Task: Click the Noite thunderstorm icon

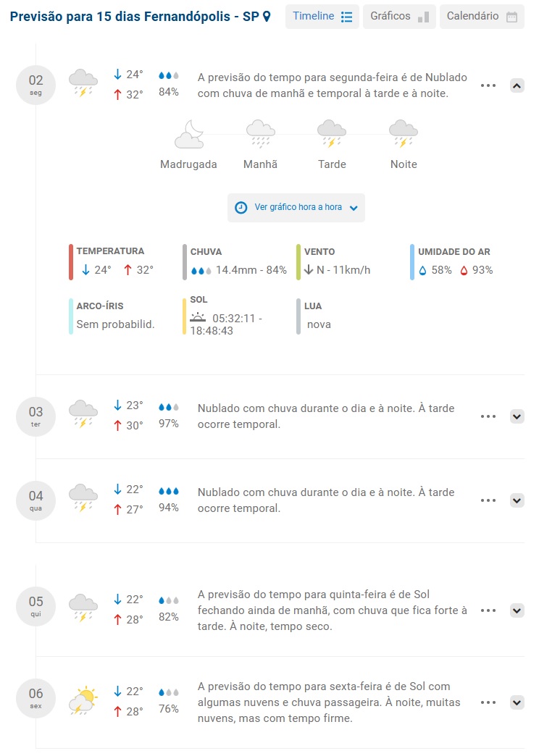Action: (404, 135)
